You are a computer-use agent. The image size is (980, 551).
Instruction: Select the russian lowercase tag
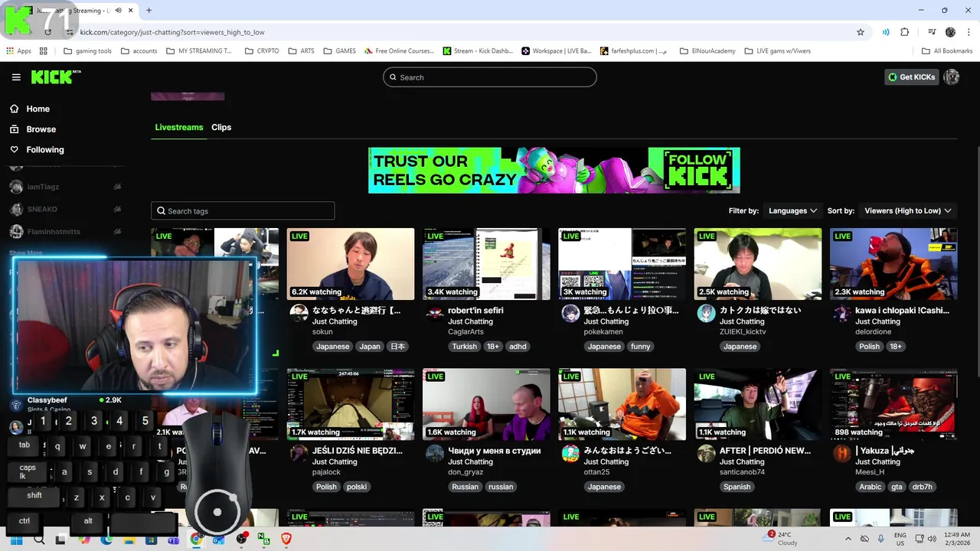point(501,487)
